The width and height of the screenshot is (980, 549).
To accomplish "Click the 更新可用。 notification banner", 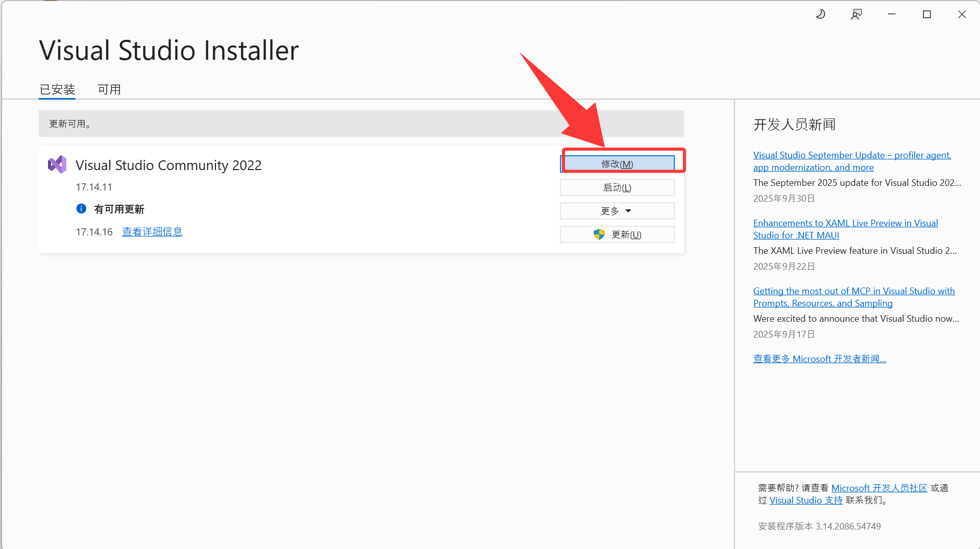I will tap(361, 124).
